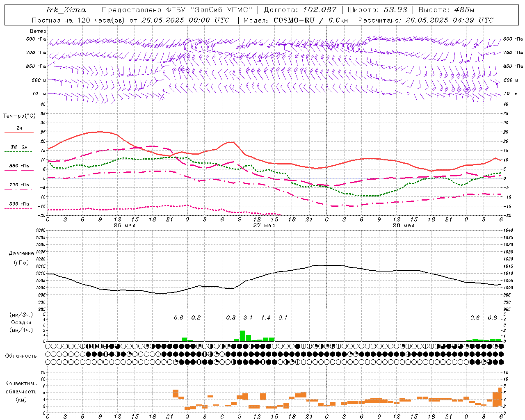This screenshot has height=420, width=525.
Task: Click the "26 мая" date label
Action: (x=124, y=226)
